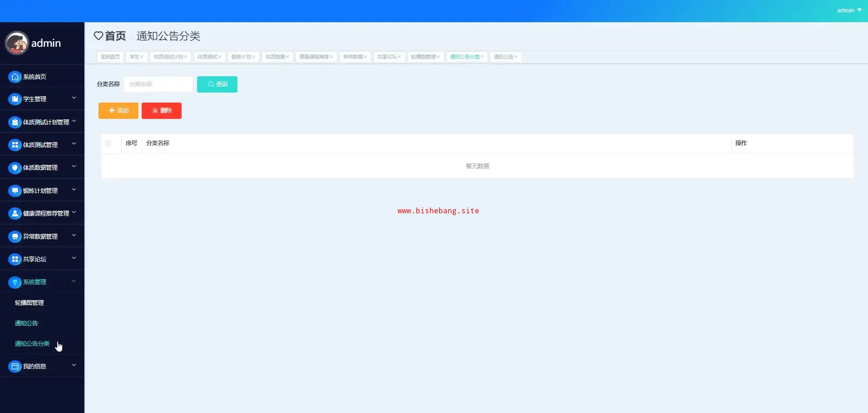Close the 共享论坛 tab
Viewport: 868px width, 413px height.
(399, 57)
